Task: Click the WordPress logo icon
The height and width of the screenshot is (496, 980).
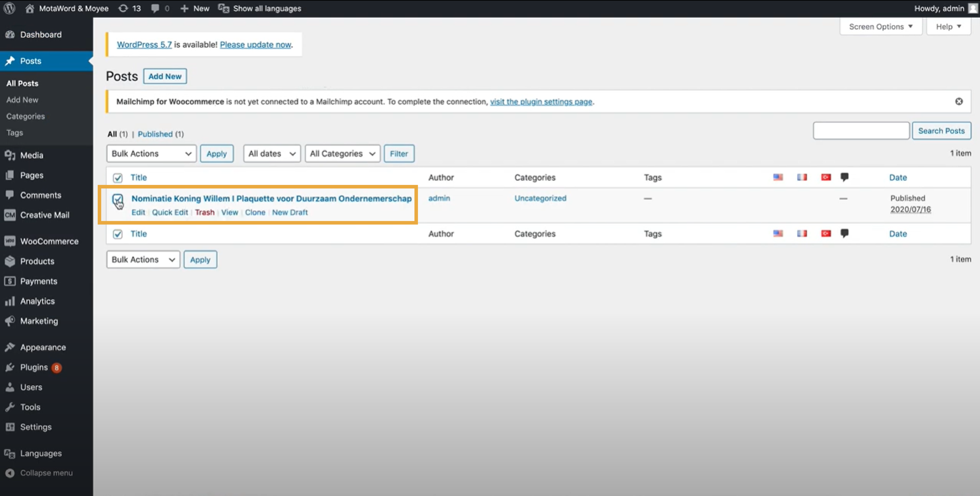Action: click(9, 8)
